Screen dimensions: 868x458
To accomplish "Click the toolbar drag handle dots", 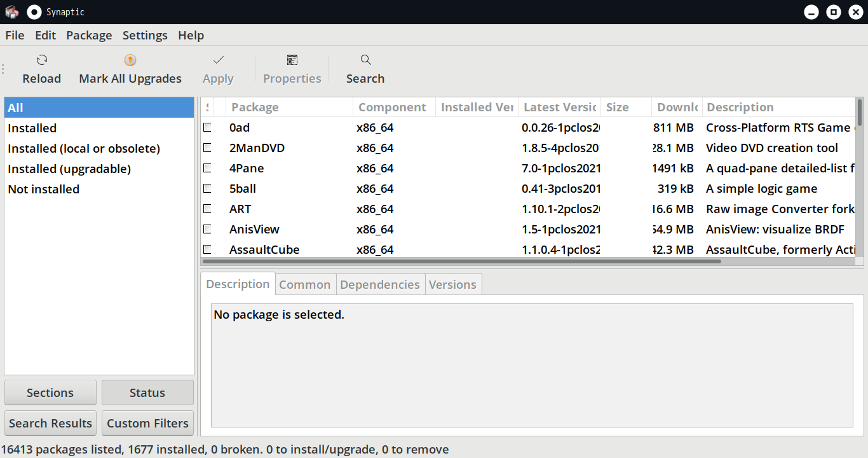I will [3, 69].
